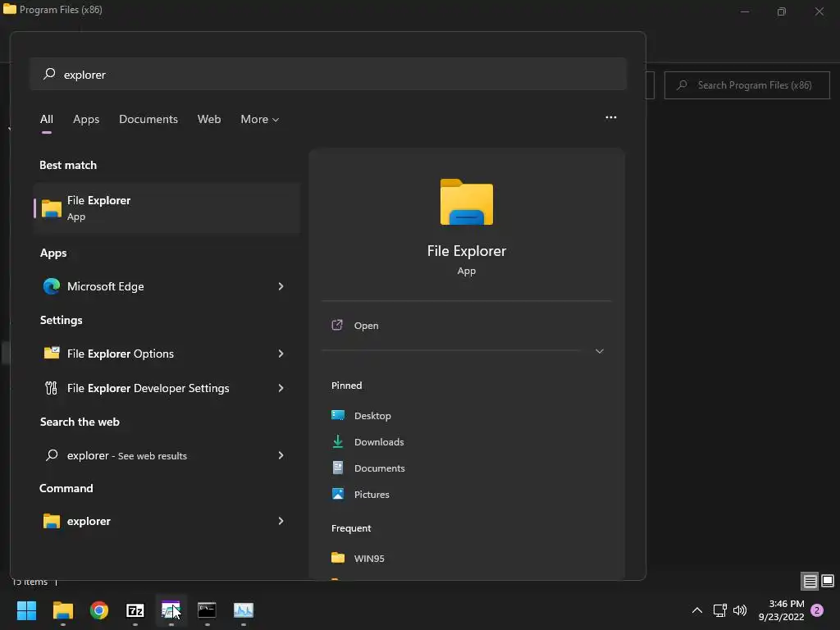Expand File Explorer Developer Settings chevron

click(x=281, y=388)
